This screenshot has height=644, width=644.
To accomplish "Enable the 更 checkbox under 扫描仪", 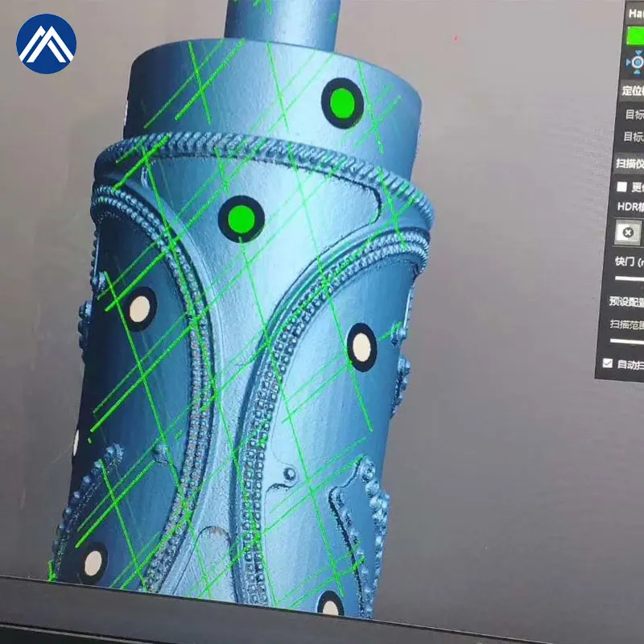I will pyautogui.click(x=621, y=187).
